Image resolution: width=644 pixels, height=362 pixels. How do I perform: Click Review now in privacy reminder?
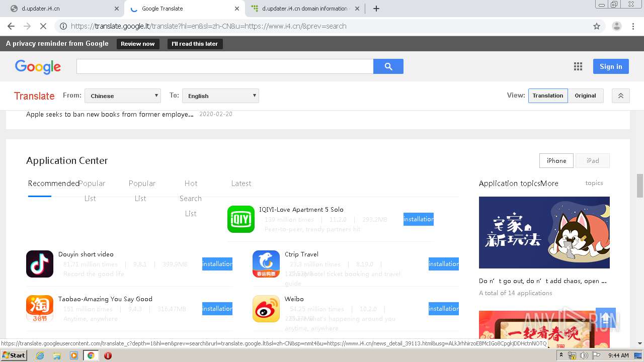coord(137,44)
